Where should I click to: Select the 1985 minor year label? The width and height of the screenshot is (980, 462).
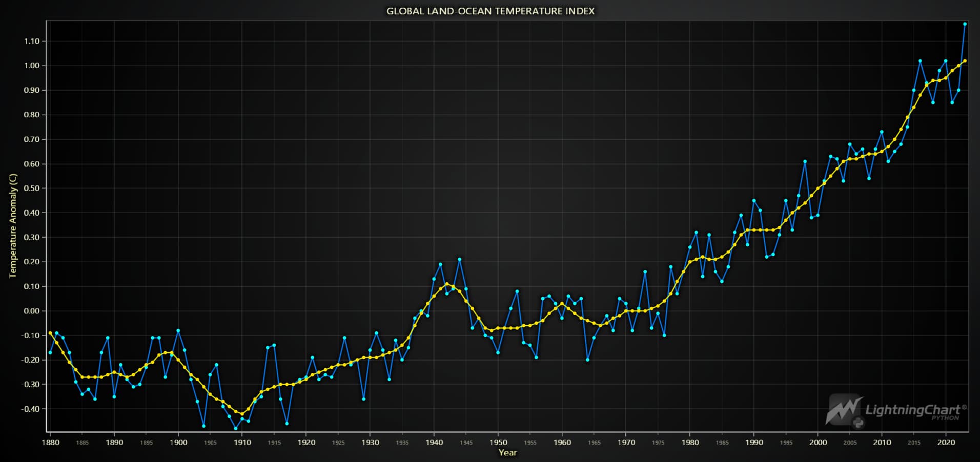coord(722,443)
